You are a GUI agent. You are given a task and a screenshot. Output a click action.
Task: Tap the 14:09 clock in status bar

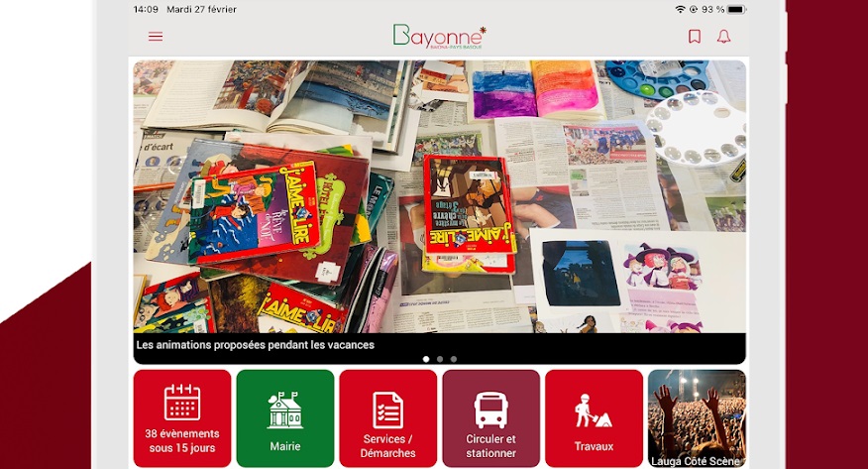pos(146,9)
